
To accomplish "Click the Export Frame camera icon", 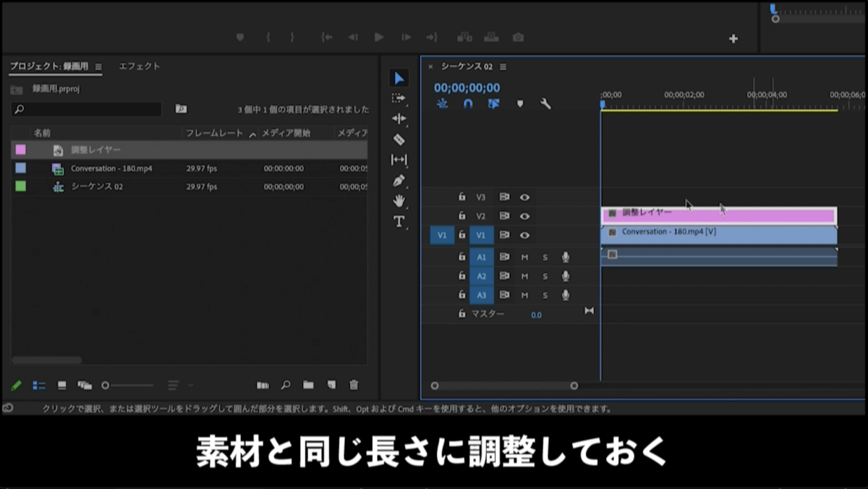I will tap(518, 38).
